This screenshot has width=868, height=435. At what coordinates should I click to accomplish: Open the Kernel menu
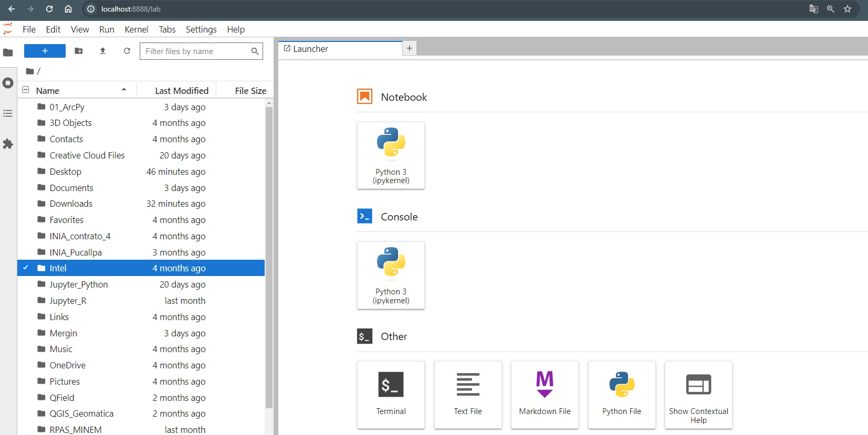click(x=137, y=29)
